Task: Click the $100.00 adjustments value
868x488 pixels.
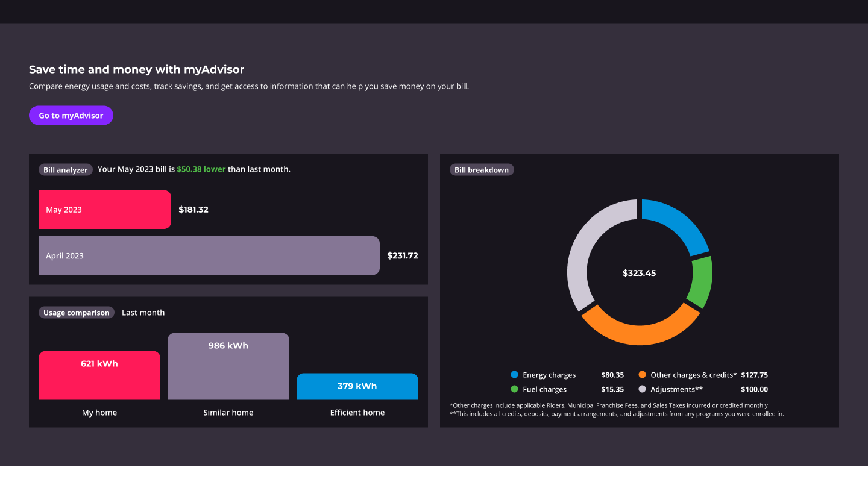Action: [x=754, y=389]
